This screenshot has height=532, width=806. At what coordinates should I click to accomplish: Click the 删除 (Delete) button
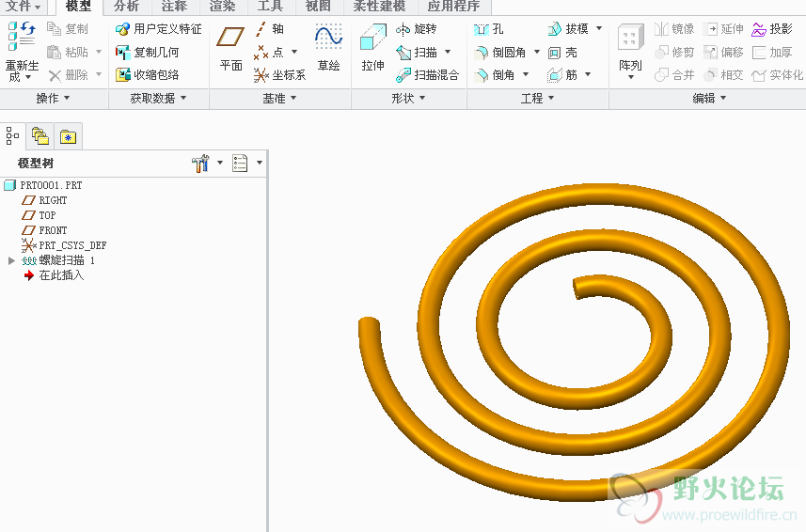pos(69,75)
